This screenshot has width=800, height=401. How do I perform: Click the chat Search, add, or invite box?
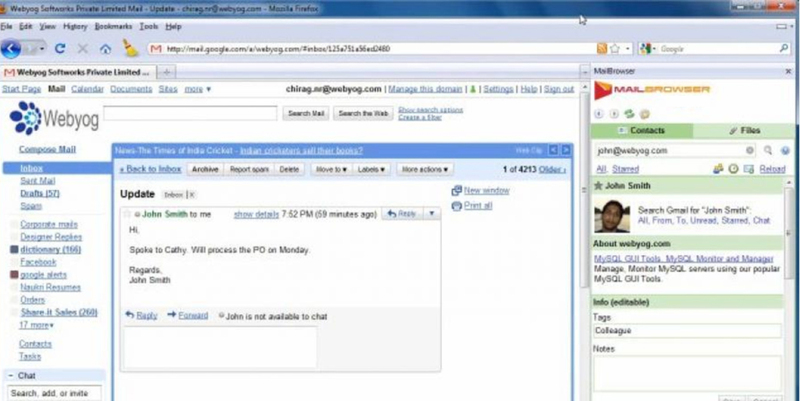tap(54, 393)
